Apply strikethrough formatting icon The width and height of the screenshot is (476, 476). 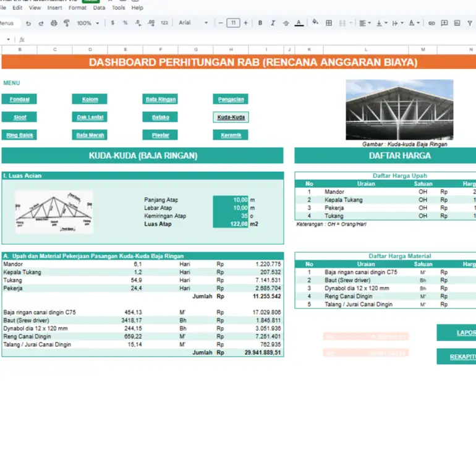click(x=286, y=23)
